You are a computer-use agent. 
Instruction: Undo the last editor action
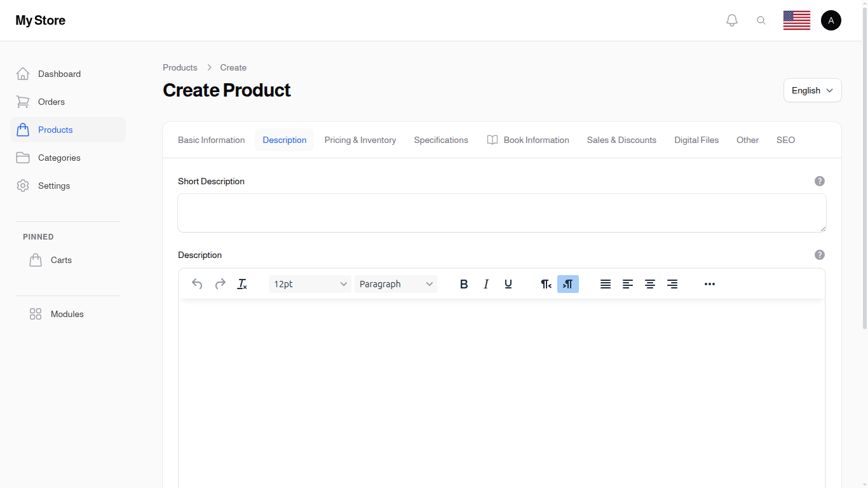[x=197, y=284]
